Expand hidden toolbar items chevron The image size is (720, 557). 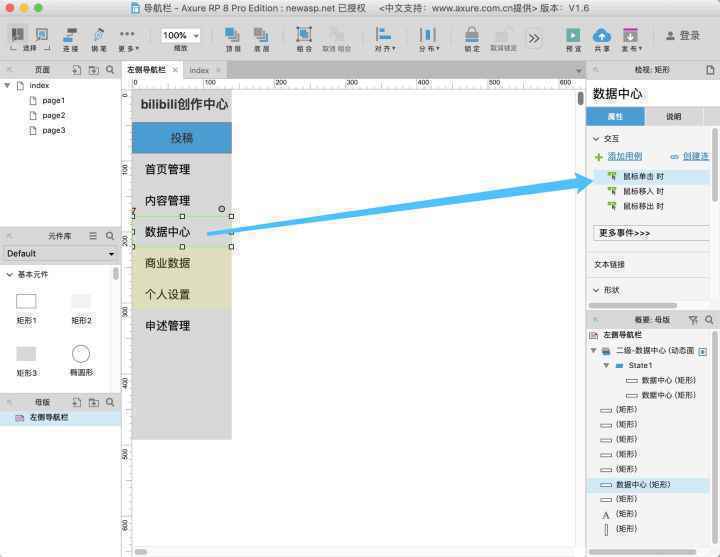[x=534, y=39]
